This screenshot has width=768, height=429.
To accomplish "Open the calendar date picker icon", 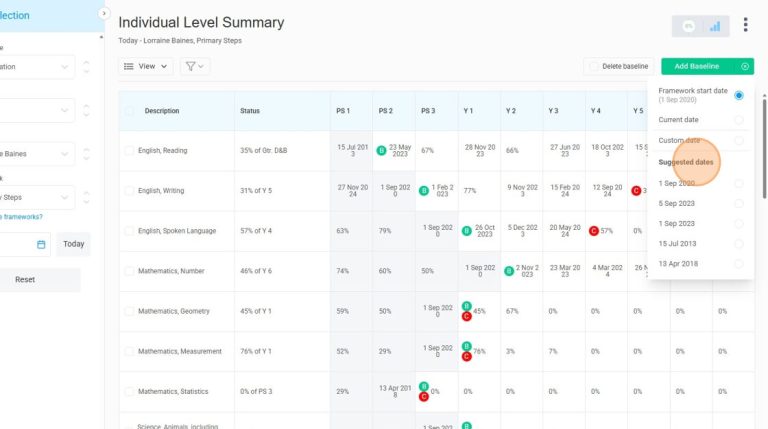I will click(x=41, y=244).
